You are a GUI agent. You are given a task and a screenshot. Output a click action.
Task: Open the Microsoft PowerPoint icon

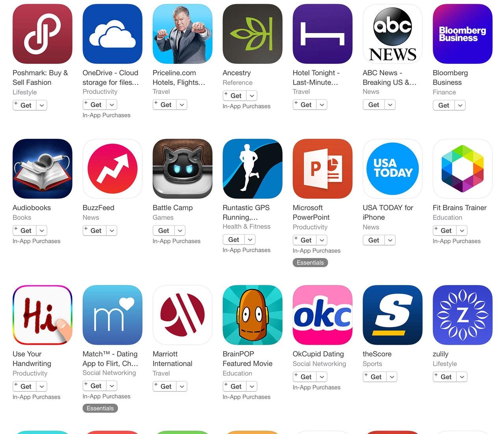[322, 169]
